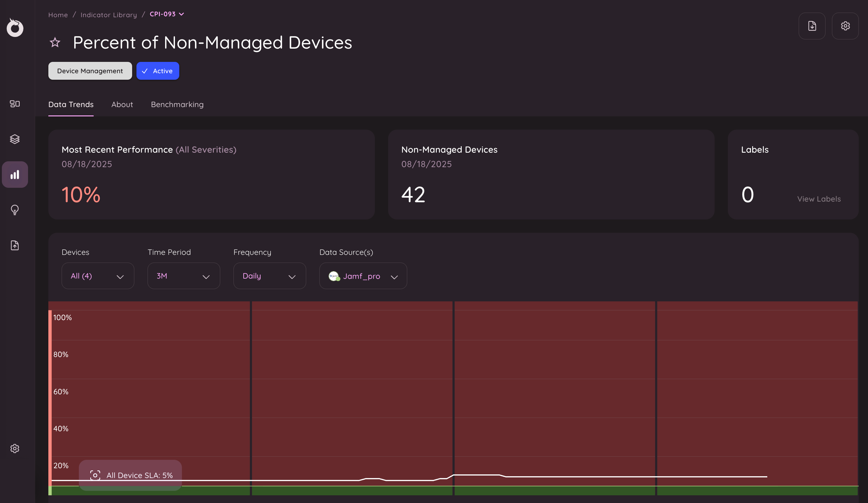This screenshot has height=503, width=868.
Task: Open the lightbulb insights icon
Action: pos(15,210)
